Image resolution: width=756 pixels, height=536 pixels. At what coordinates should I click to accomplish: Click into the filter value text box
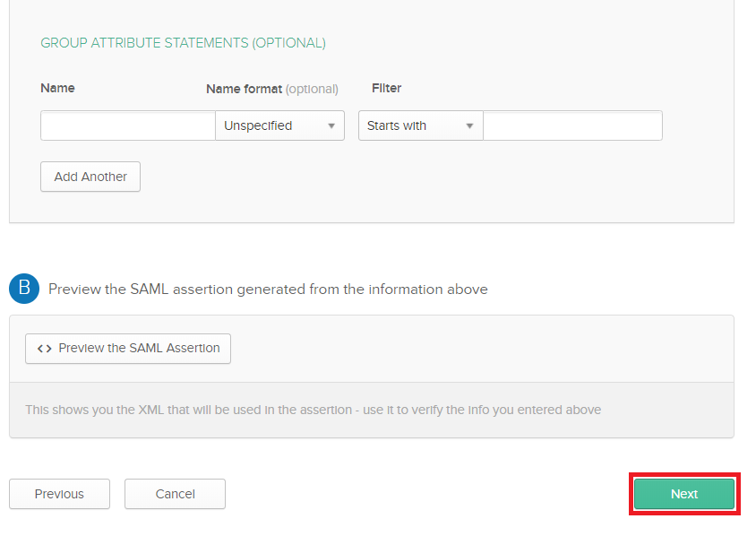(572, 125)
